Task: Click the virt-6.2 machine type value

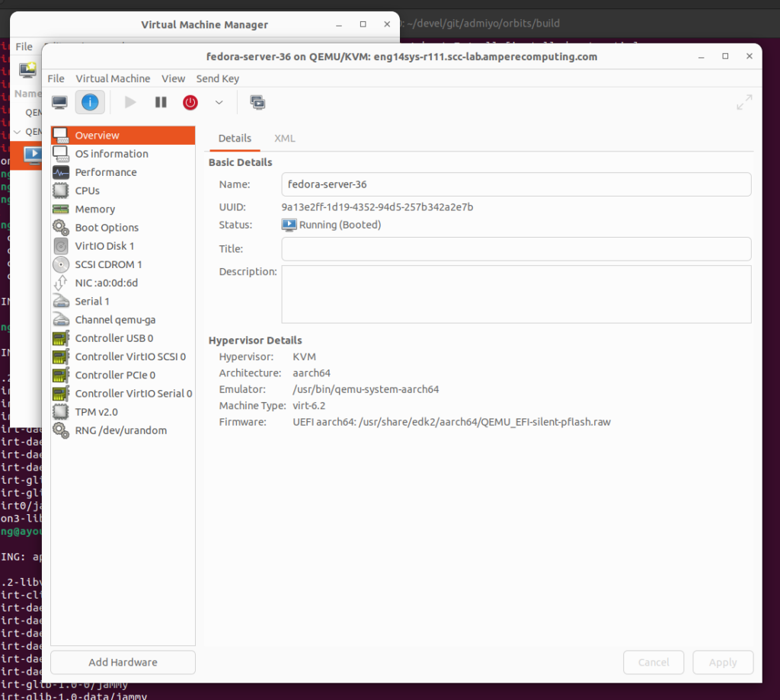Action: pyautogui.click(x=309, y=405)
